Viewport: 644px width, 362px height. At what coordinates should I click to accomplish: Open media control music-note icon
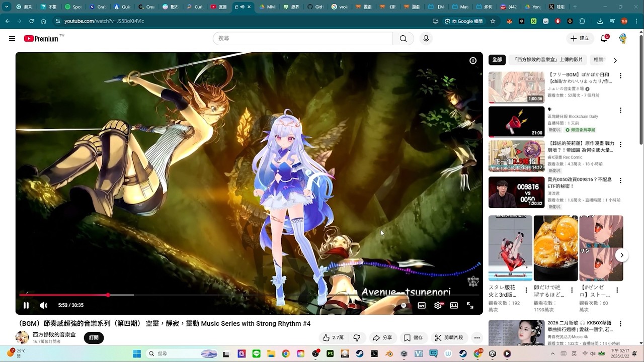coord(612,21)
